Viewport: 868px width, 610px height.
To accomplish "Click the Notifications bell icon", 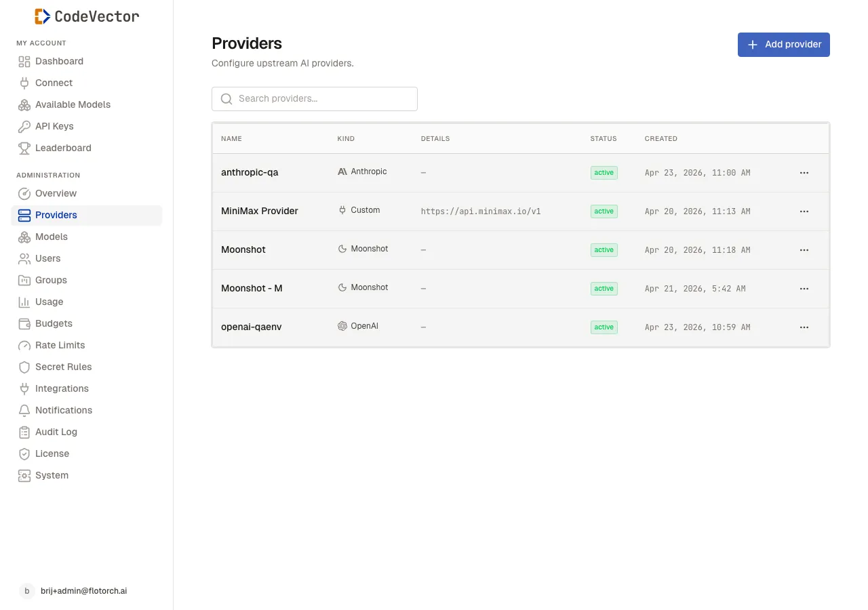I will pos(24,410).
